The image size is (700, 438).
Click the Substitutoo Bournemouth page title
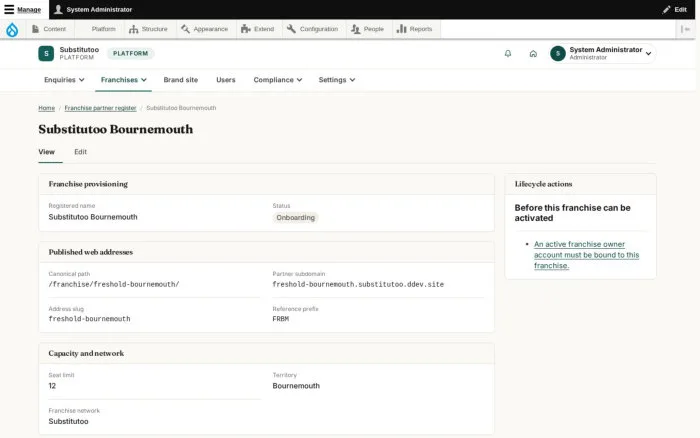(x=116, y=129)
